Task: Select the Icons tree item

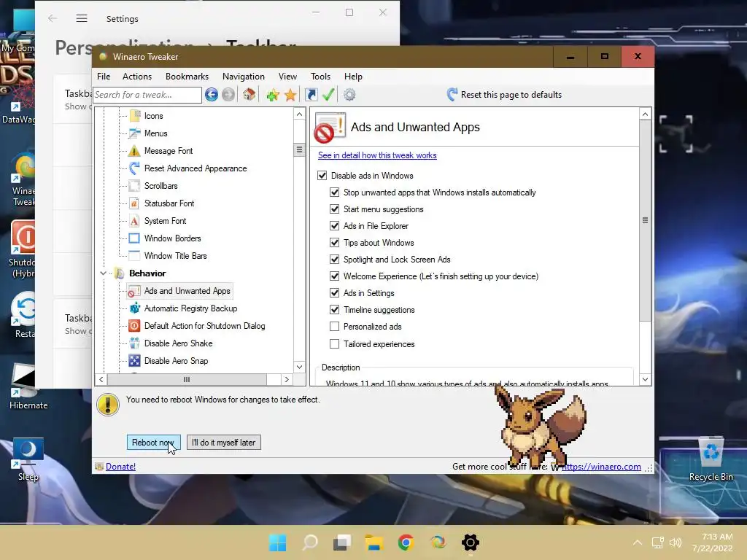Action: [153, 116]
